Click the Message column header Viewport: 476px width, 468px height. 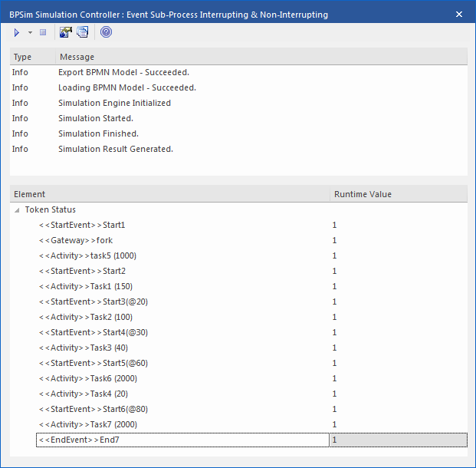tap(77, 57)
